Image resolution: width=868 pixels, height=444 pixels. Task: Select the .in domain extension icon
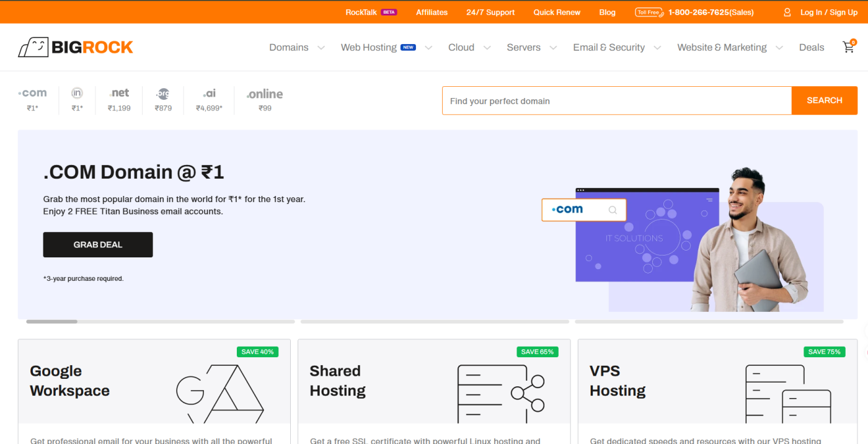[77, 93]
